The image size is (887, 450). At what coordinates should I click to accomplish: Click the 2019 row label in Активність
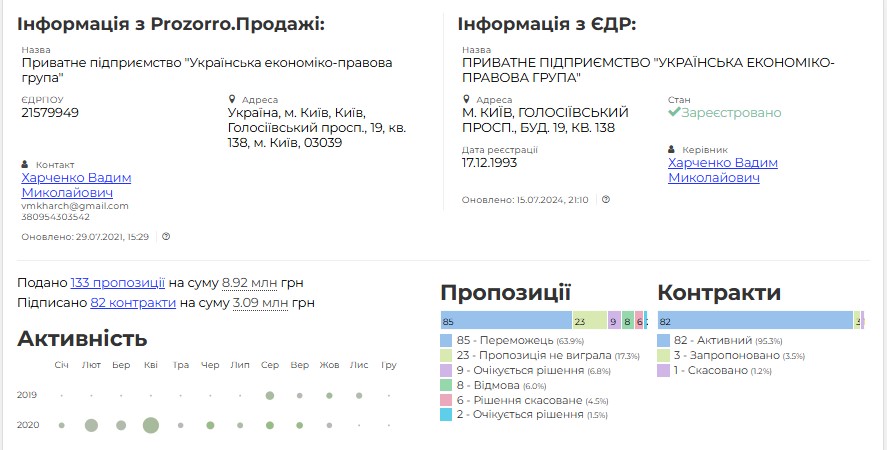pyautogui.click(x=27, y=395)
